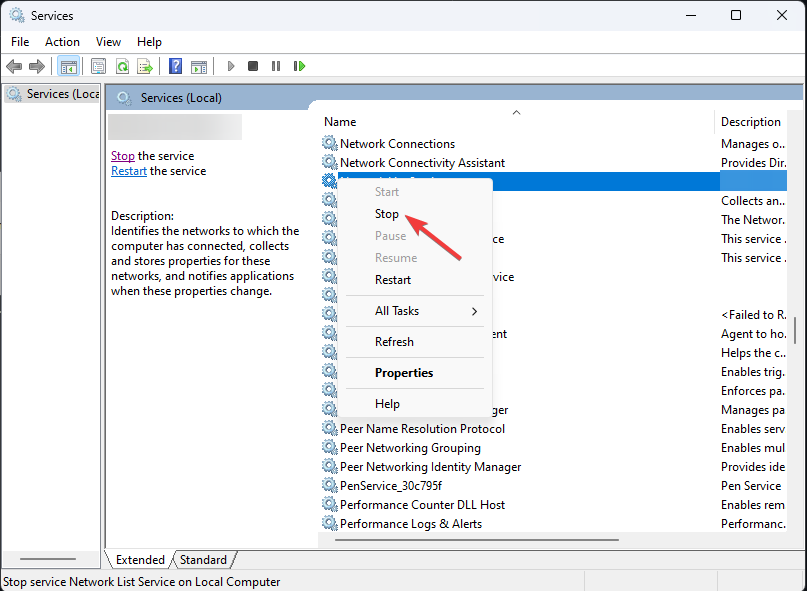This screenshot has width=807, height=591.
Task: Select Peer Networking Identity Manager gear icon
Action: [x=329, y=467]
